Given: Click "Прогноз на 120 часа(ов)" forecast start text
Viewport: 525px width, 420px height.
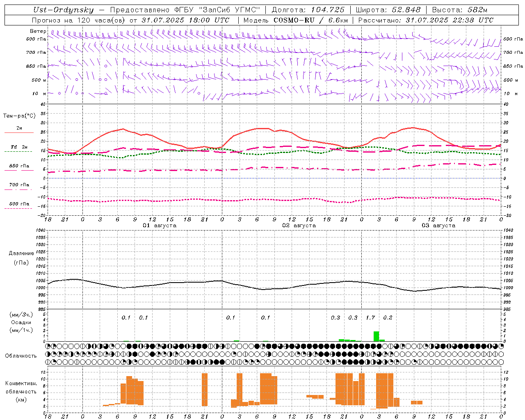Looking at the screenshot, I should coord(79,20).
